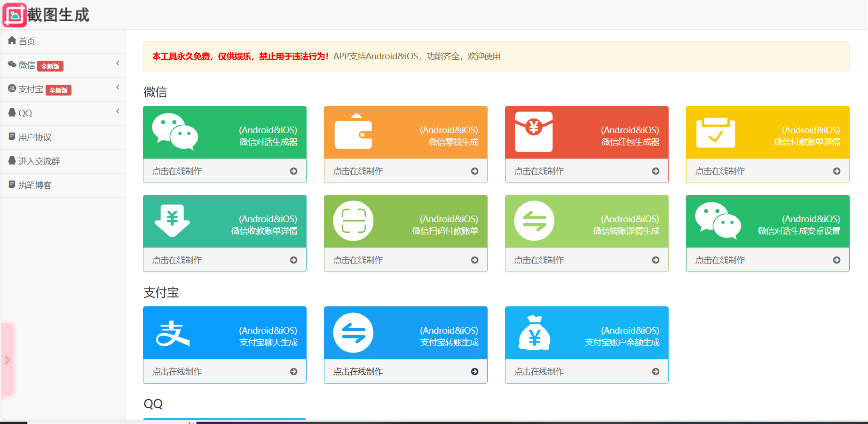
Task: Click the money bag icon for 支付宝账户余额生成
Action: (x=534, y=333)
